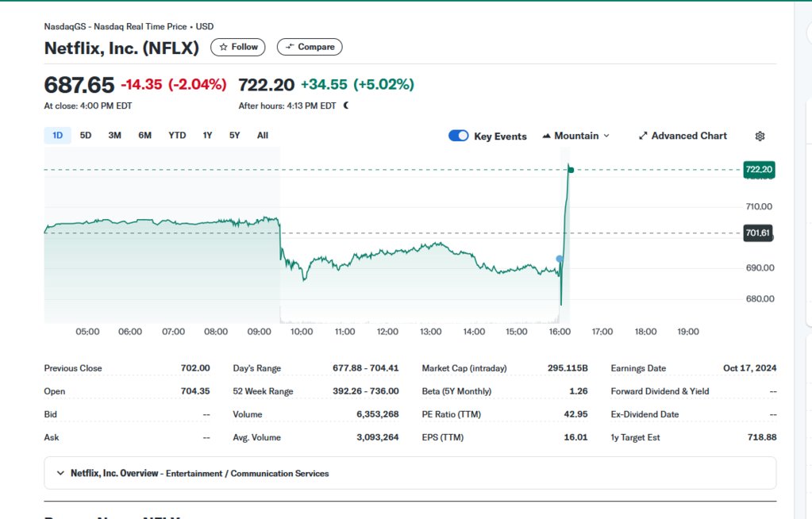Screen dimensions: 812x519
Task: Select the 3M range tab
Action: point(114,136)
